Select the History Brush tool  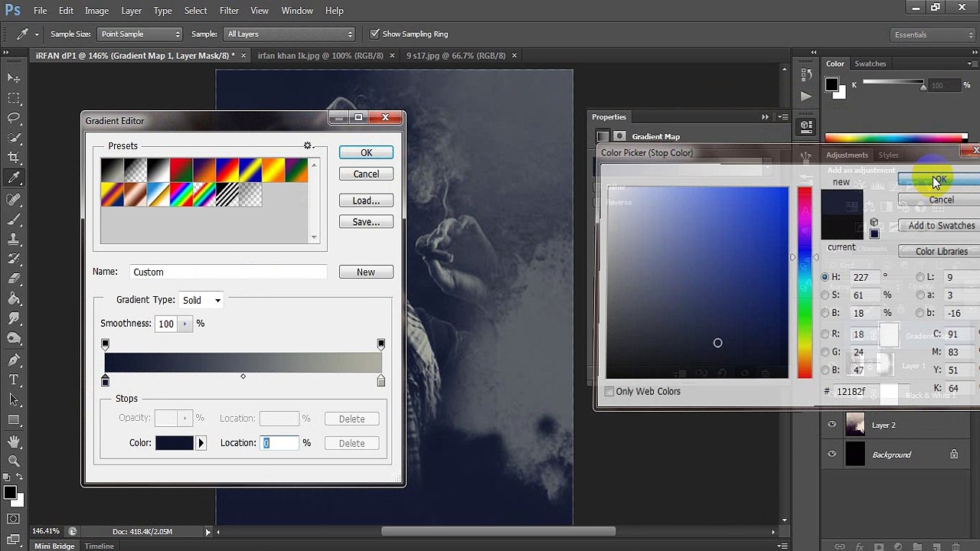[x=14, y=259]
